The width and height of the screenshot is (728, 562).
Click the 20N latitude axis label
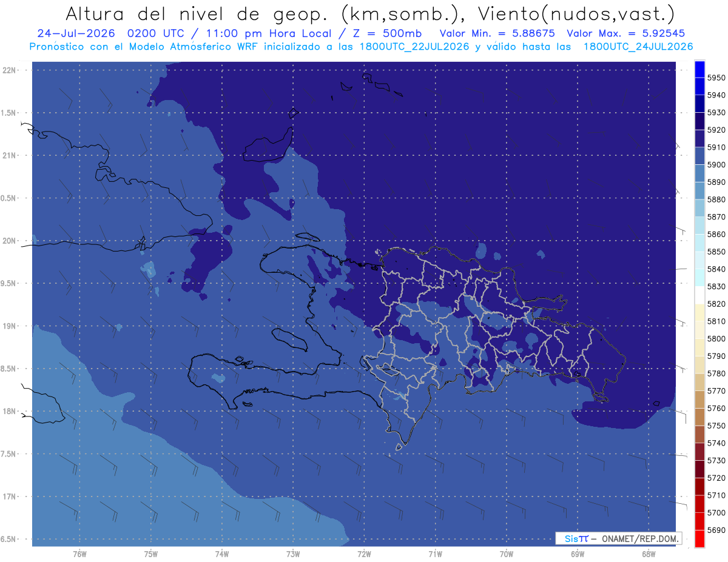[x=8, y=241]
